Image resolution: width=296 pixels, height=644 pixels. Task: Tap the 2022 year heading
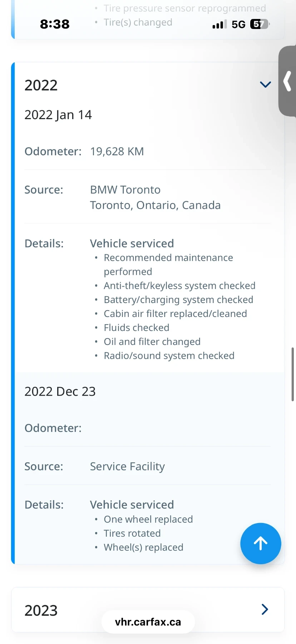click(41, 85)
